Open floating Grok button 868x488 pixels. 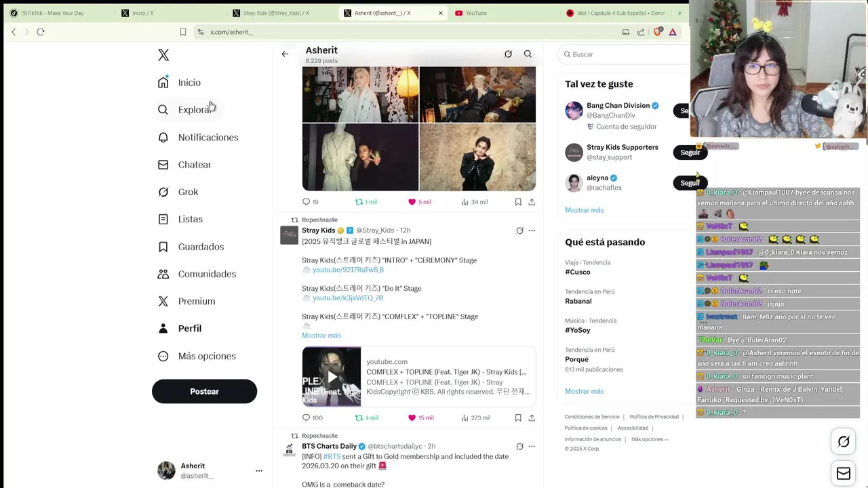tap(844, 442)
